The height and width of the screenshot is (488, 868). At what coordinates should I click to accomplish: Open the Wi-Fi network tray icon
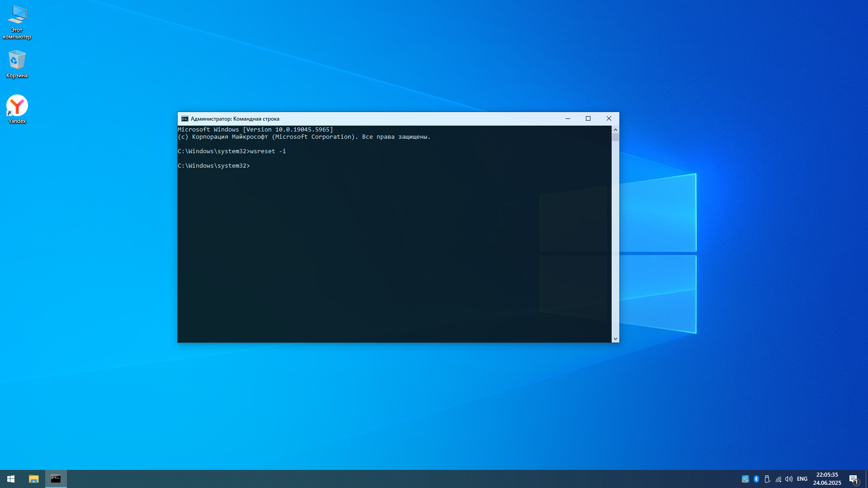coord(778,479)
